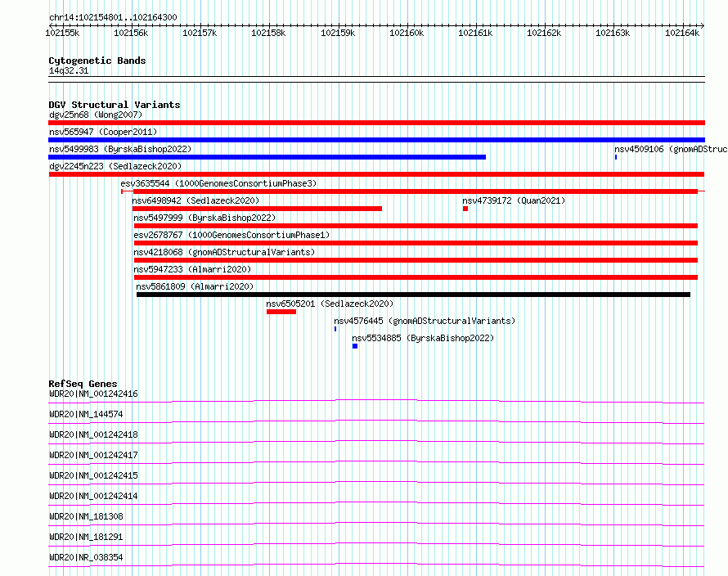Open the esv2678767 1000Genomes Phase1 bar
The width and height of the screenshot is (728, 576).
(416, 243)
